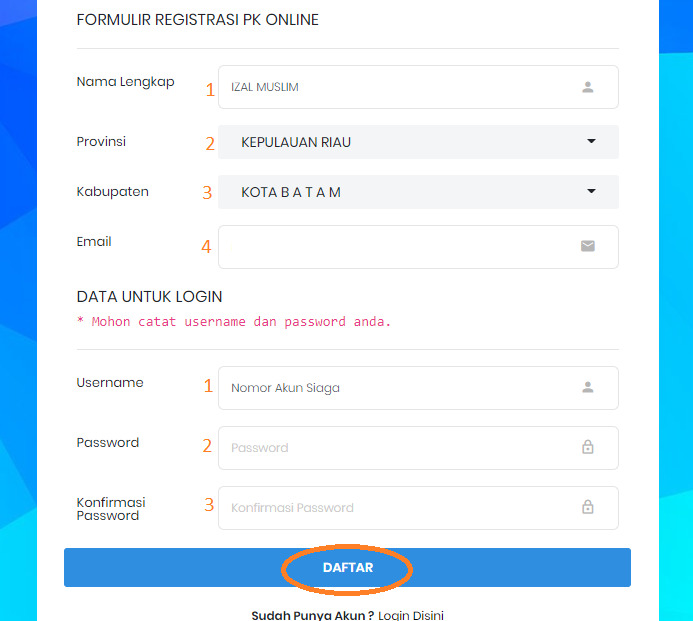Click the envelope icon in Email field
Viewport: 693px width, 621px height.
click(x=588, y=246)
